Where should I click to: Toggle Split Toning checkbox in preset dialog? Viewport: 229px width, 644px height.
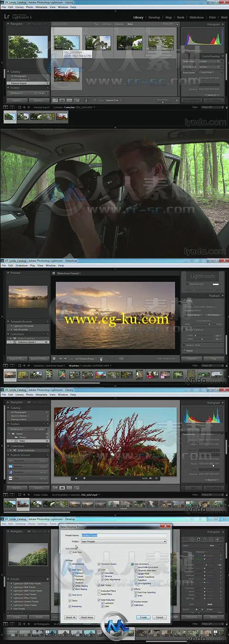99,585
